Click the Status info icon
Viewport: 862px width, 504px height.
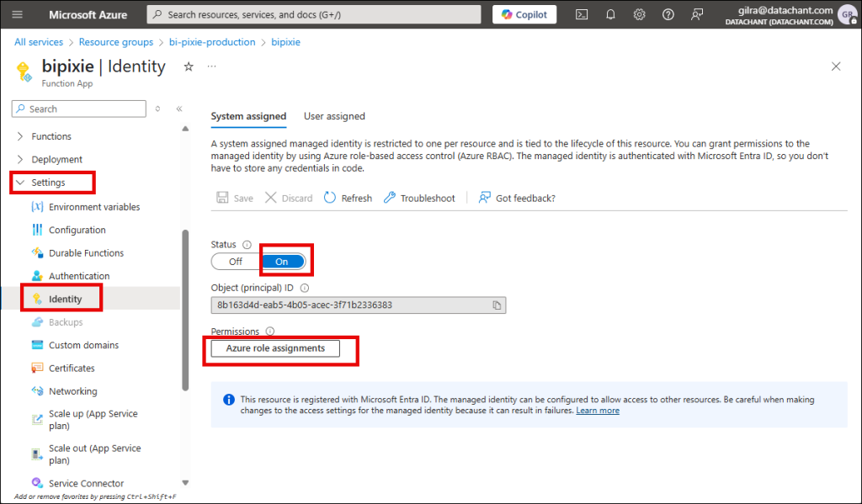[x=247, y=245]
